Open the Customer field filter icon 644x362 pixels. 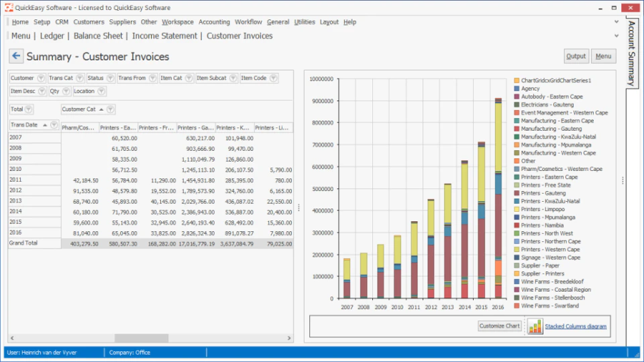tap(41, 78)
